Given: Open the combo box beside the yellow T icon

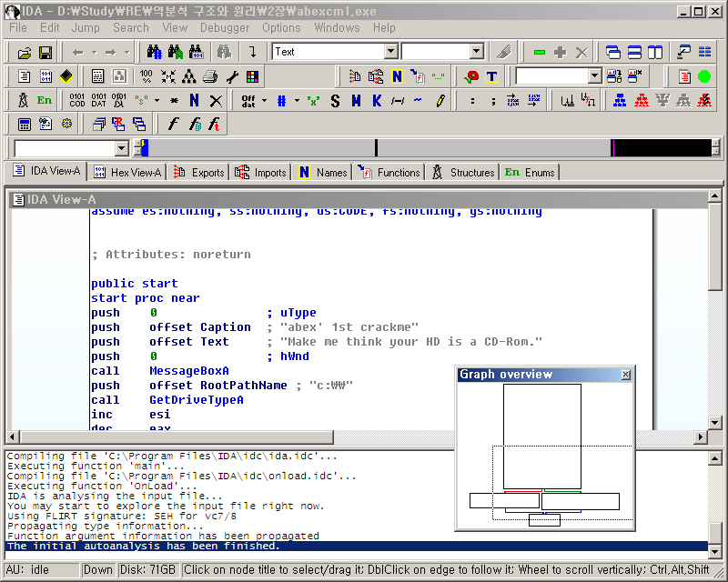Looking at the screenshot, I should 595,75.
